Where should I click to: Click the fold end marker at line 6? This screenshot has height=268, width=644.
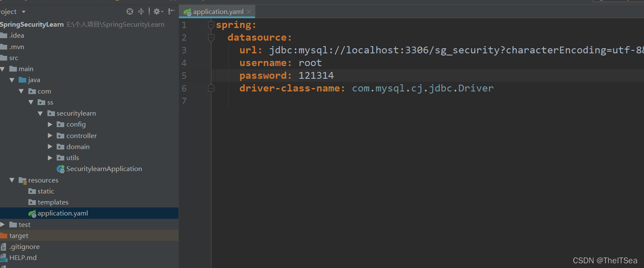[x=211, y=88]
